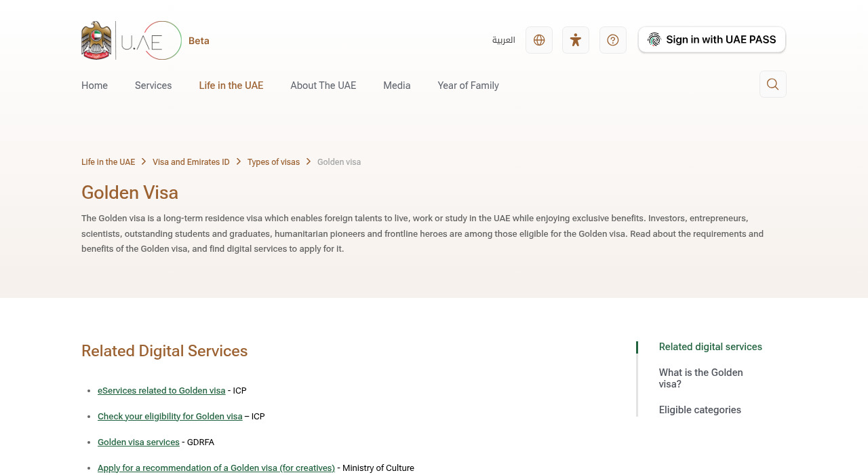868x475 pixels.
Task: Switch to the Arabic language link
Action: (504, 40)
